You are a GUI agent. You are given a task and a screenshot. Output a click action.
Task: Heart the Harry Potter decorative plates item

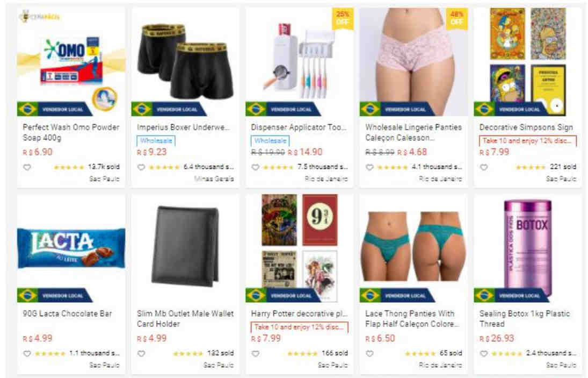tap(256, 354)
